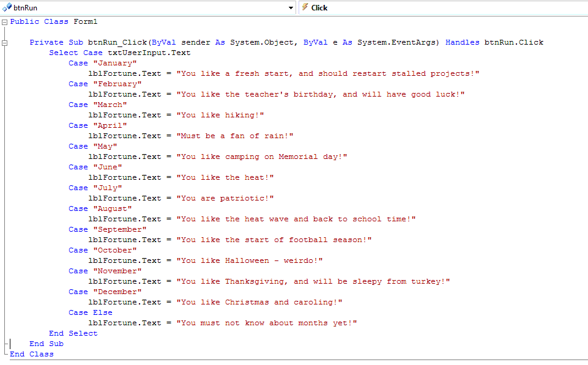Click the Case "July" line

pyautogui.click(x=95, y=188)
